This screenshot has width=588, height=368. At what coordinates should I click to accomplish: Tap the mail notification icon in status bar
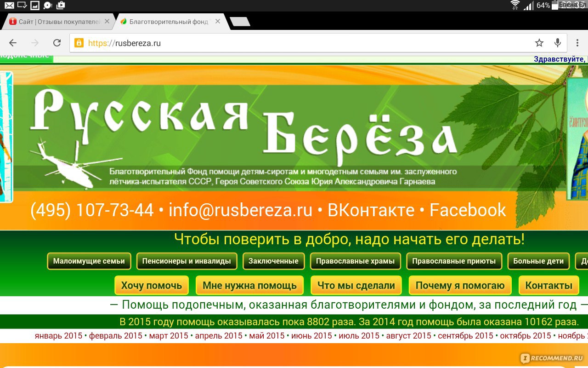[9, 6]
